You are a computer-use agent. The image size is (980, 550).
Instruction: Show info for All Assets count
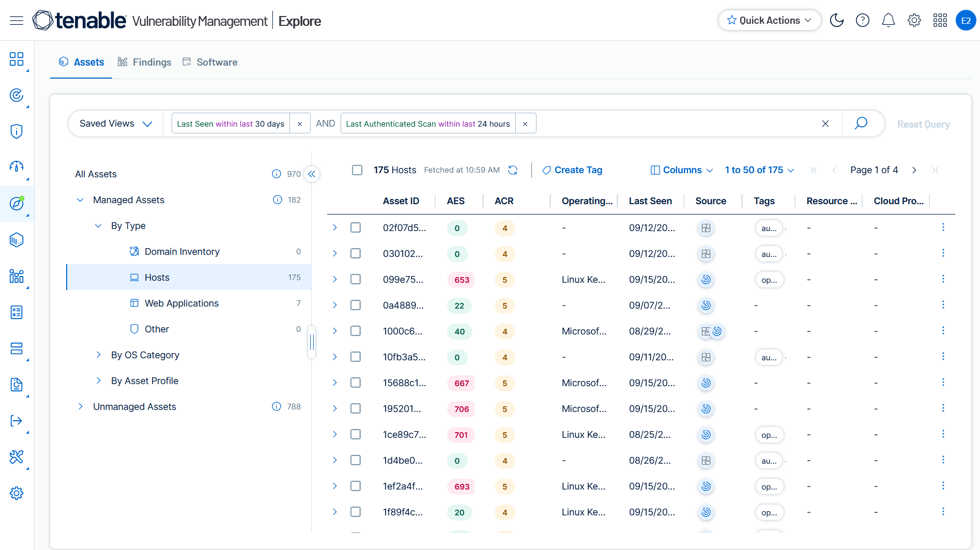[x=277, y=174]
